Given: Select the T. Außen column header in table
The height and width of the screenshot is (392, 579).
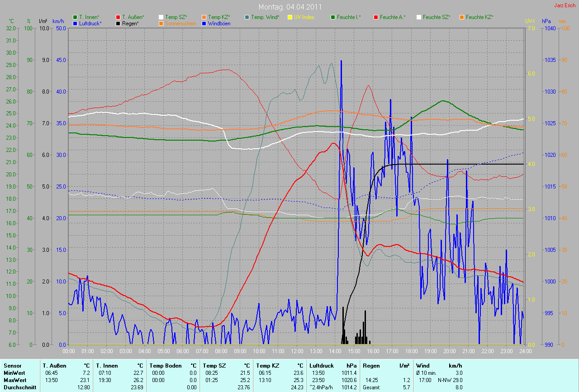Looking at the screenshot, I should click(54, 366).
